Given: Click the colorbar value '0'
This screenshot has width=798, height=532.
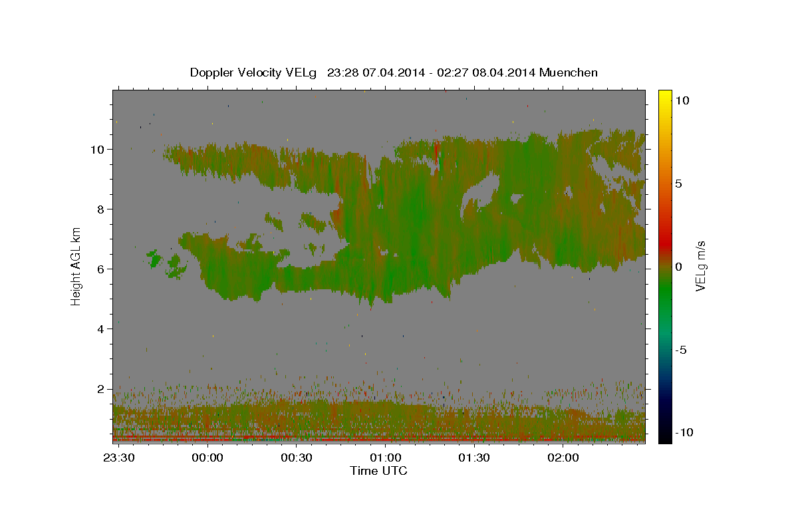Looking at the screenshot, I should (x=679, y=267).
